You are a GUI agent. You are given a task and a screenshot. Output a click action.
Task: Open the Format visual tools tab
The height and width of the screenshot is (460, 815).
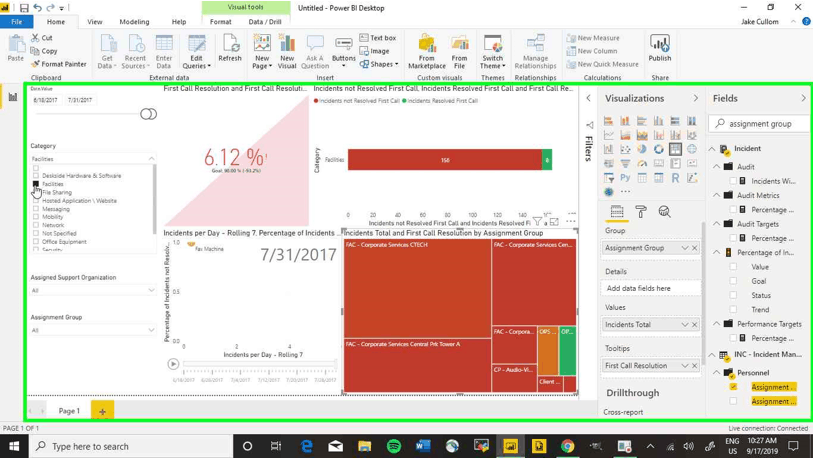click(x=220, y=22)
